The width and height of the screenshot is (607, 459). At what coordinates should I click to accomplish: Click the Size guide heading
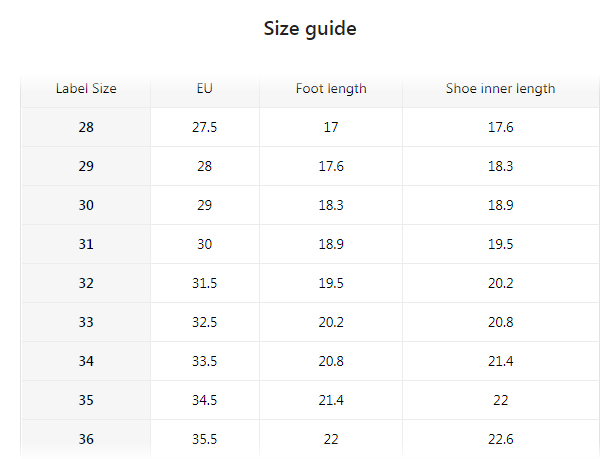(x=310, y=29)
